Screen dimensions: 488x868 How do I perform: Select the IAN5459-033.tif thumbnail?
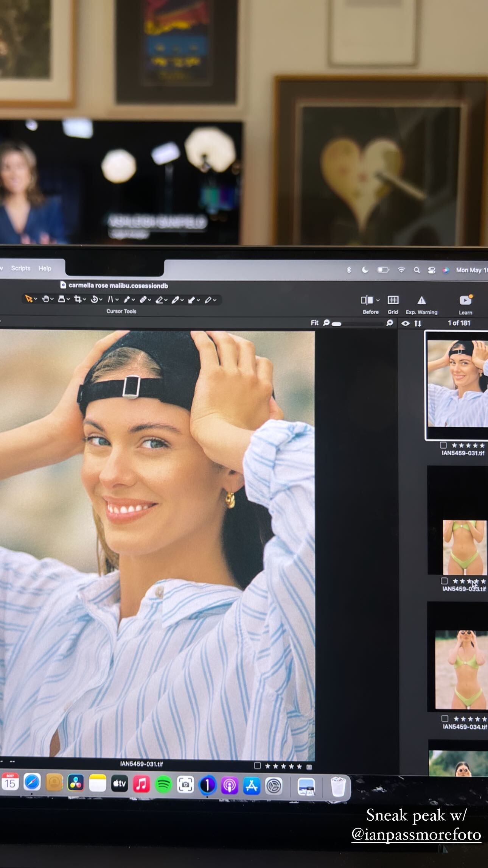pos(464,547)
